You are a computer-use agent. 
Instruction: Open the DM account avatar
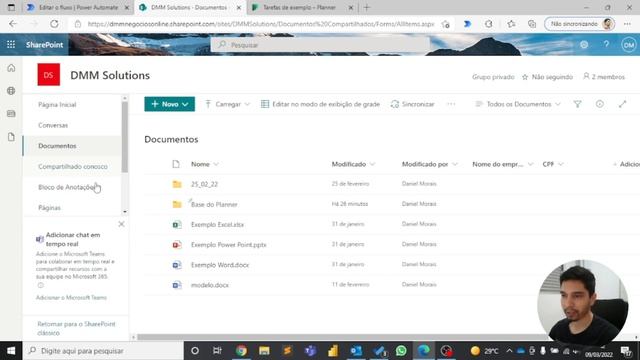[x=629, y=44]
